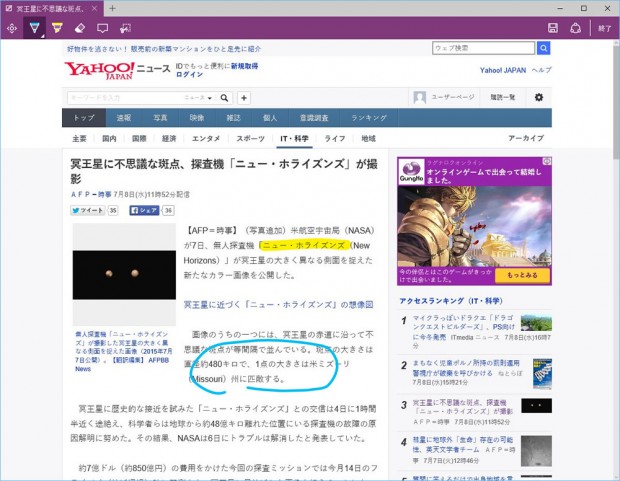Open the AFP=時事 source link

[91, 195]
